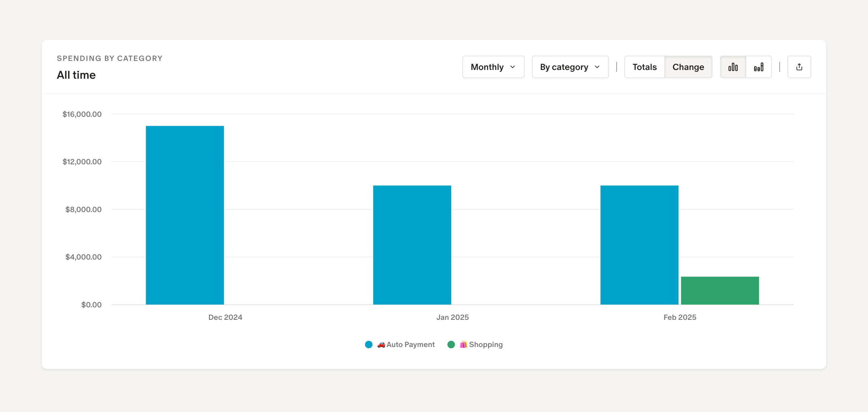Click the By category chevron arrow
Screen dimensions: 868x412
pos(597,67)
